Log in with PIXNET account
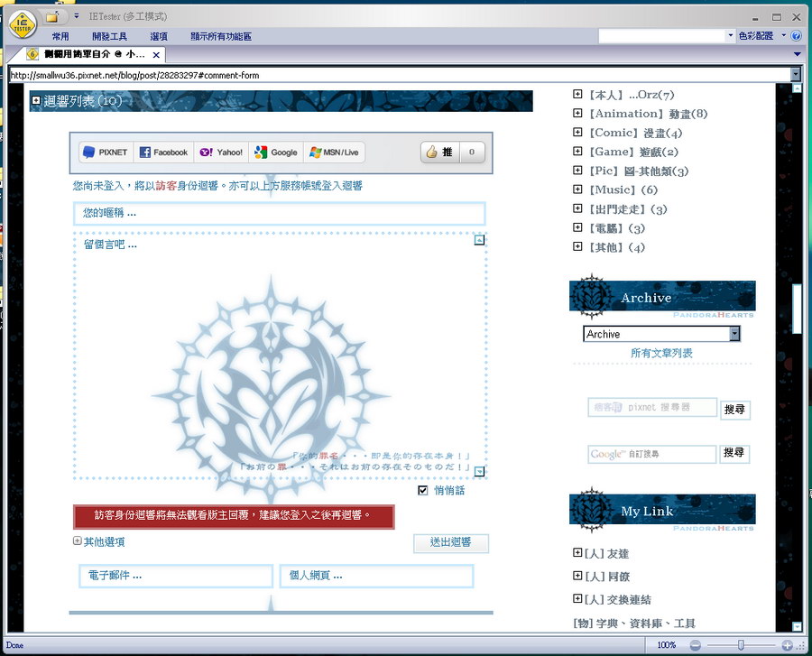This screenshot has height=656, width=812. [106, 152]
